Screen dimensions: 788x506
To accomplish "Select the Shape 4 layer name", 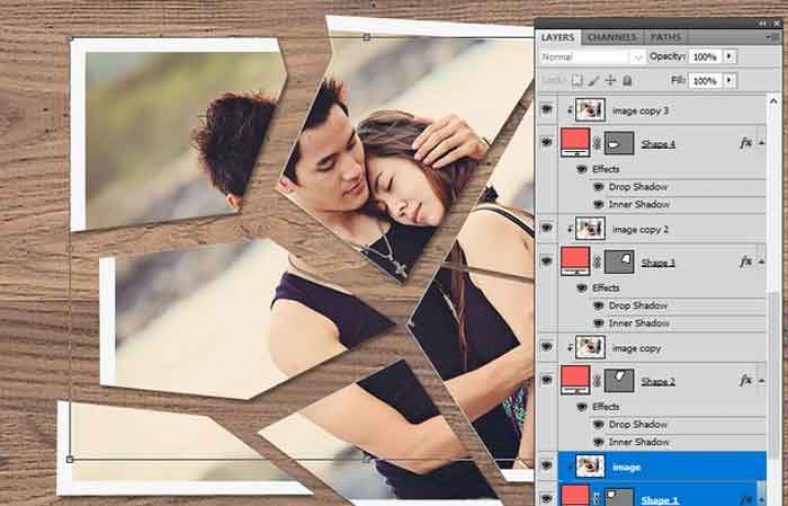I will pyautogui.click(x=658, y=144).
